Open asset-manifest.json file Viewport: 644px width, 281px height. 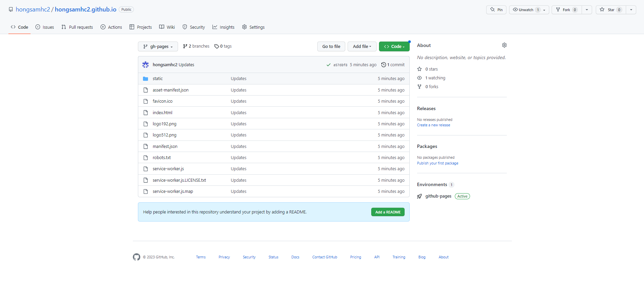tap(171, 90)
